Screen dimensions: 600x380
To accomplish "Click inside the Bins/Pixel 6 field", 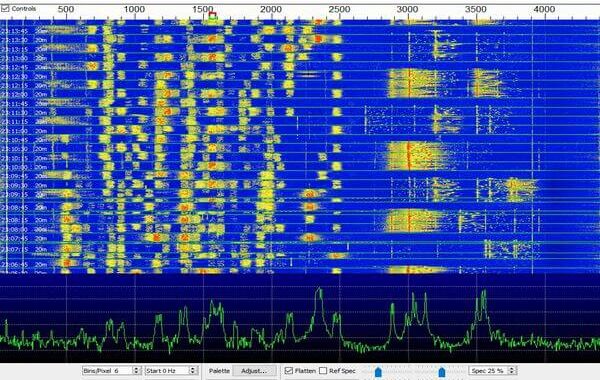I will pos(107,370).
